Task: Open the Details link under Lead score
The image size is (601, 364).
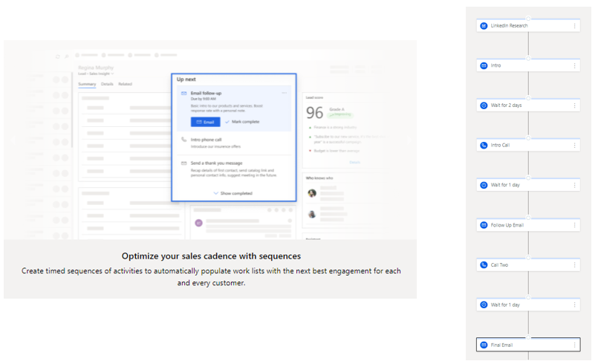Action: click(x=354, y=161)
